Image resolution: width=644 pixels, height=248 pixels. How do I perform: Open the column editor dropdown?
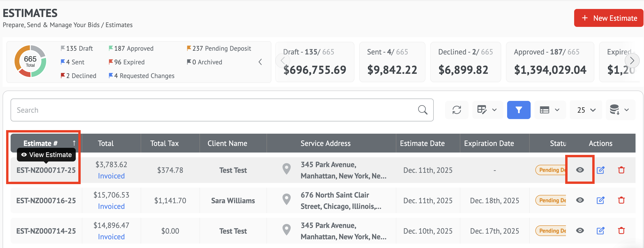click(487, 110)
